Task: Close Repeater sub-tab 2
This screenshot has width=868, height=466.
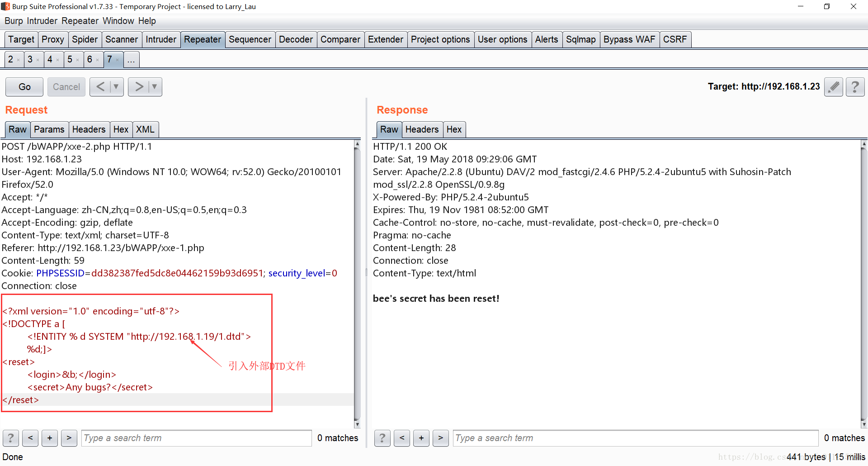Action: (x=19, y=60)
